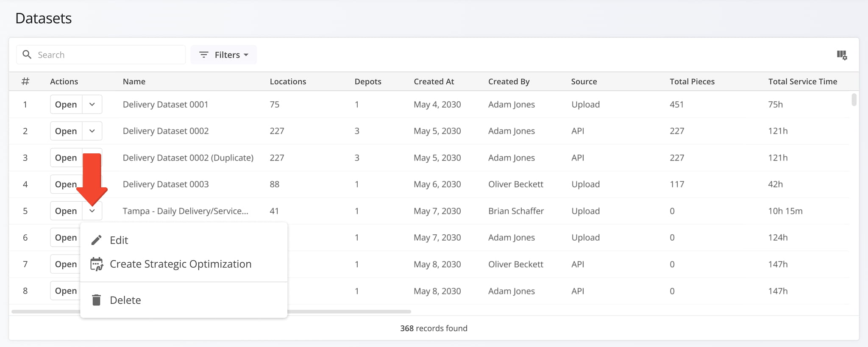Focus the Search input field
Viewport: 868px width, 347px height.
coord(101,55)
